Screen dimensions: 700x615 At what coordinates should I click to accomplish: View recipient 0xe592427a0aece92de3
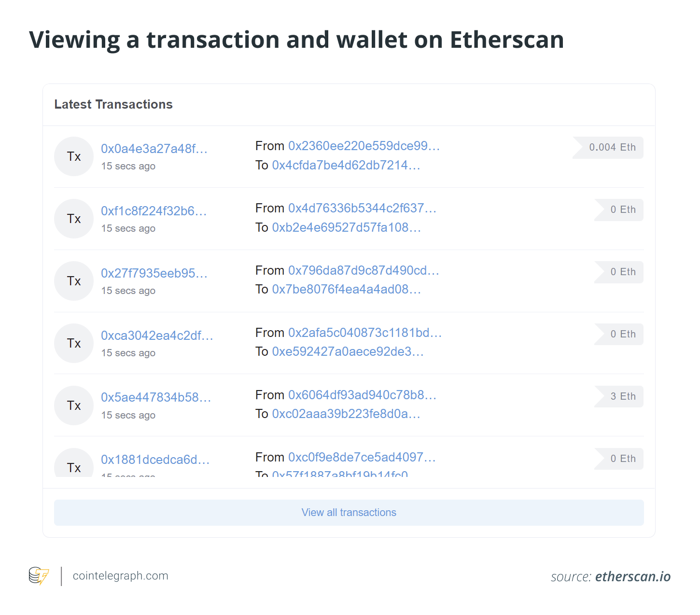pos(348,351)
